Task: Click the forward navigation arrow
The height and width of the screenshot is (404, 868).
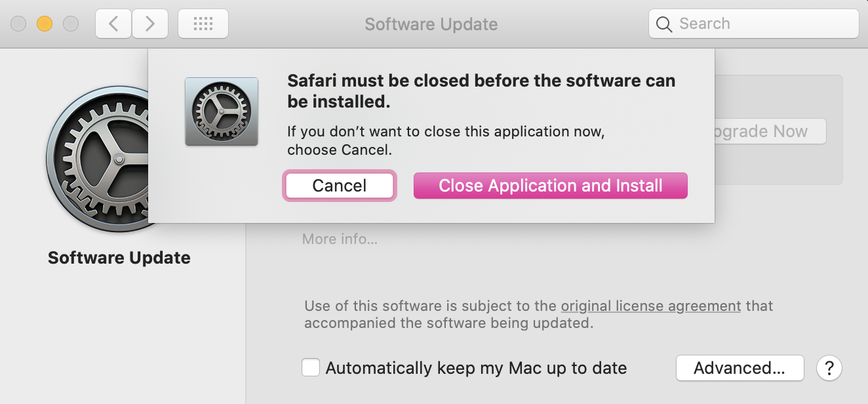Action: pyautogui.click(x=150, y=24)
